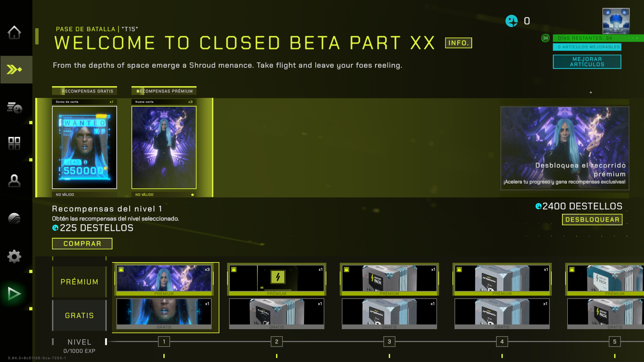Select the GRATIS row label
Screen dimensions: 644x362
(79, 315)
